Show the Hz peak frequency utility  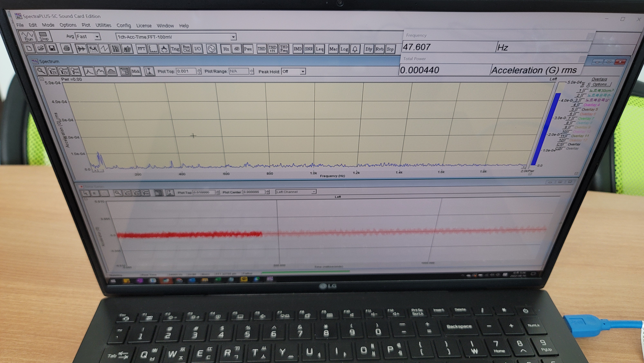(226, 49)
